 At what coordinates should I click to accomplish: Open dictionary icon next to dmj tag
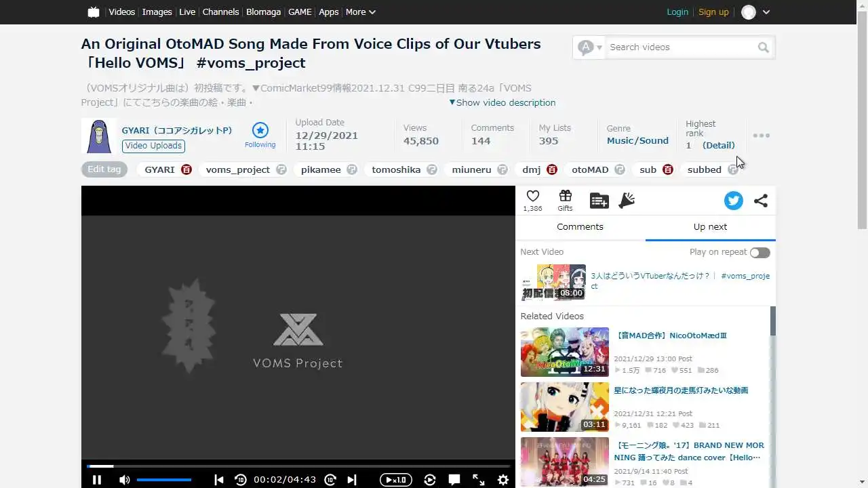552,169
